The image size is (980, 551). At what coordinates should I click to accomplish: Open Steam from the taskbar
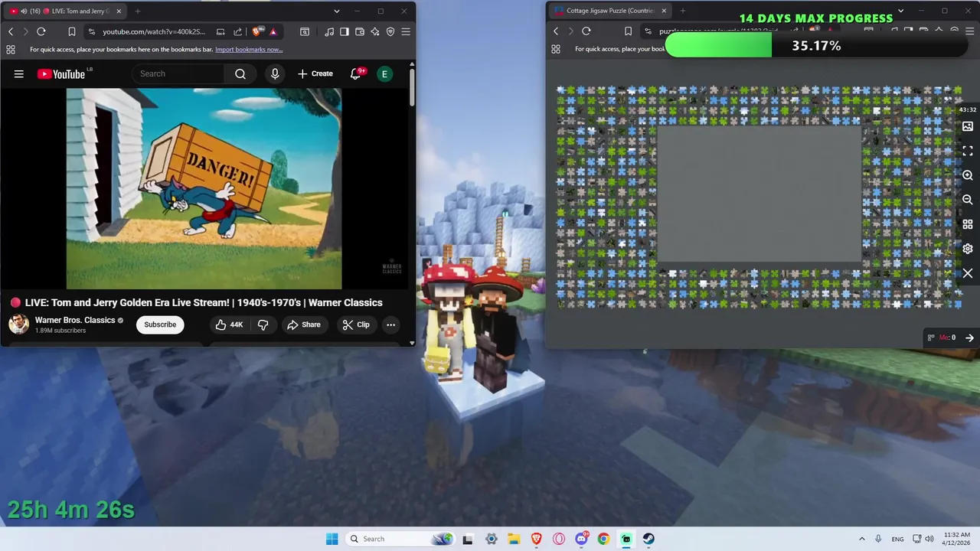pos(648,539)
